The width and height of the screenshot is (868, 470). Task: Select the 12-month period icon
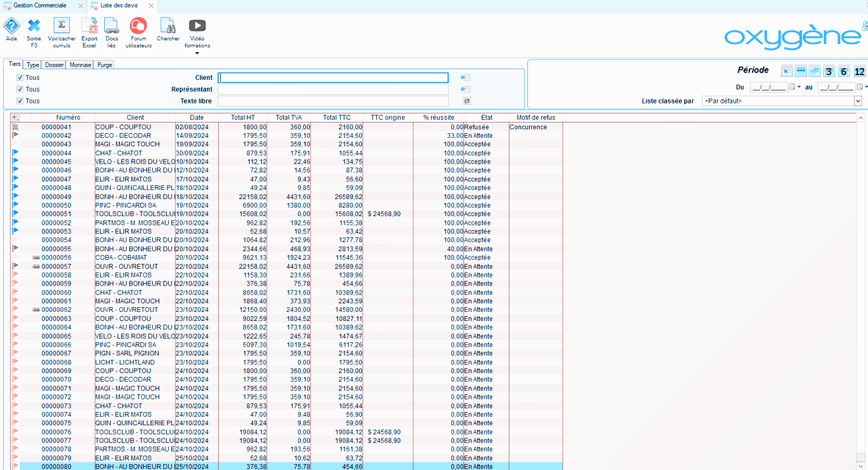pyautogui.click(x=859, y=71)
